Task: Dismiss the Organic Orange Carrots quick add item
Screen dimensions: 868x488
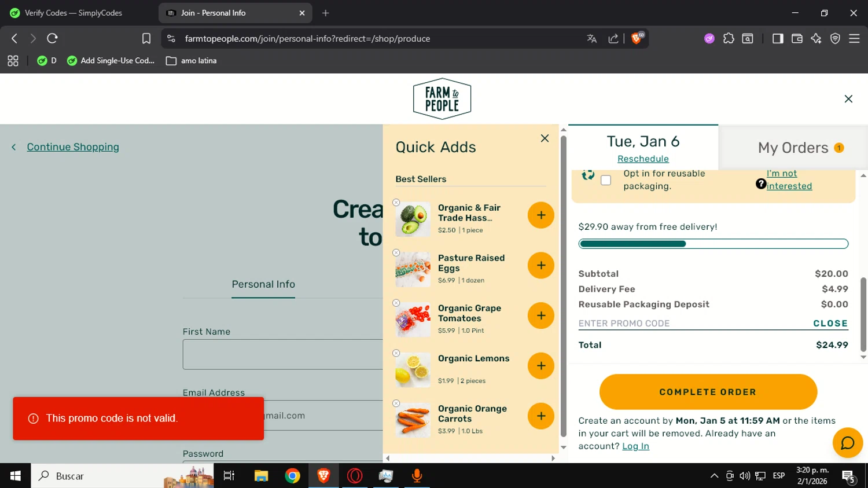Action: click(x=396, y=403)
